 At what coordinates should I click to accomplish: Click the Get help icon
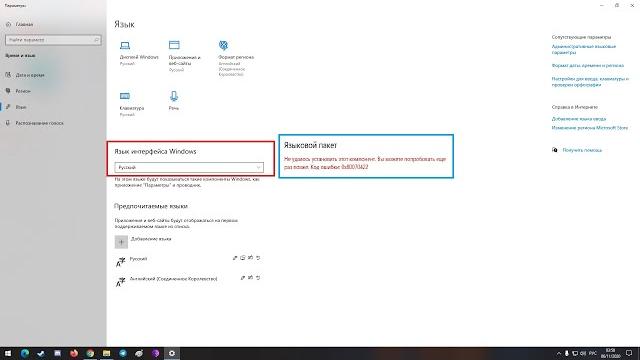[x=555, y=150]
